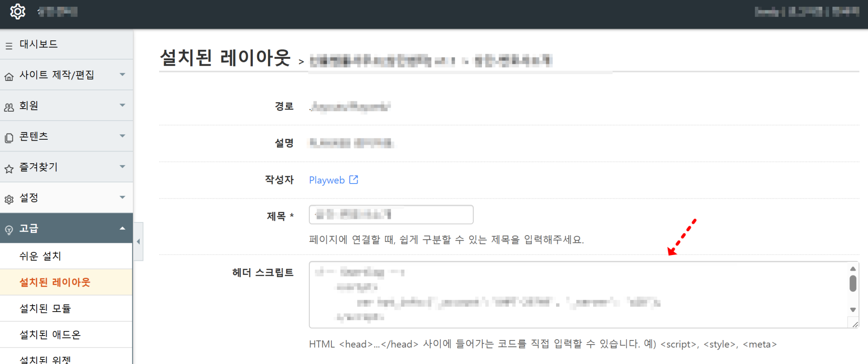The width and height of the screenshot is (868, 364).
Task: Click the house icon for site editing
Action: 9,77
